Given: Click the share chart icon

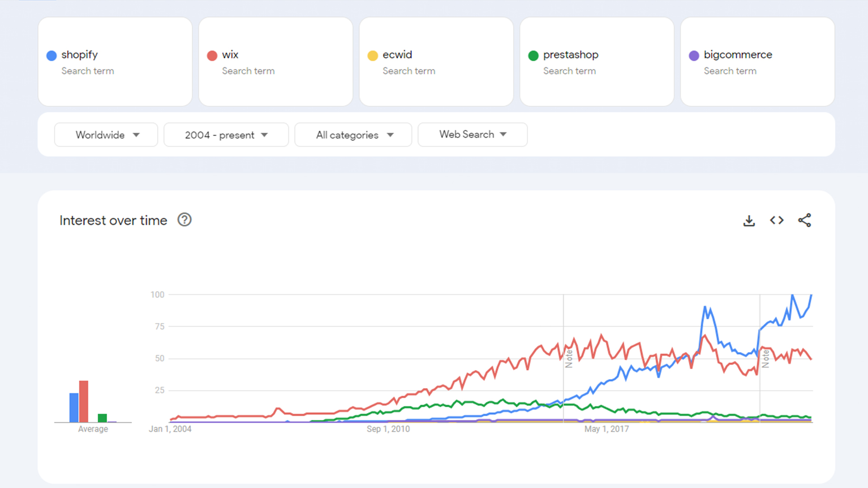Looking at the screenshot, I should coord(804,221).
